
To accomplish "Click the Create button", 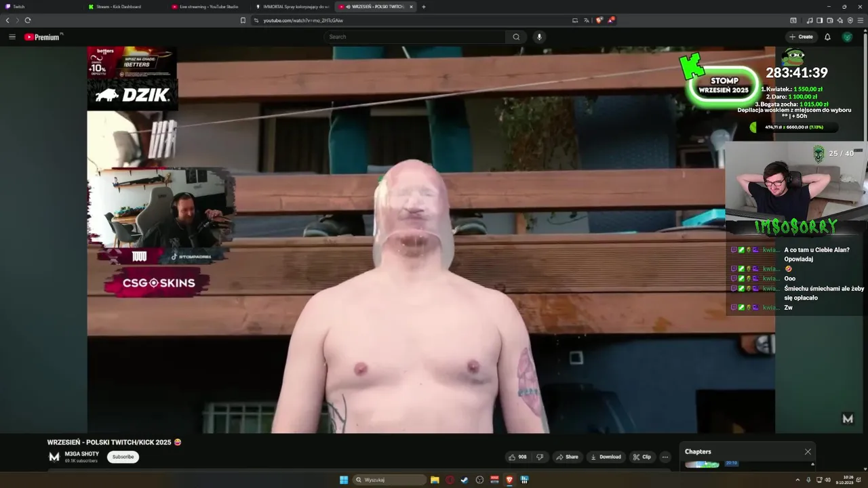I will pos(801,37).
